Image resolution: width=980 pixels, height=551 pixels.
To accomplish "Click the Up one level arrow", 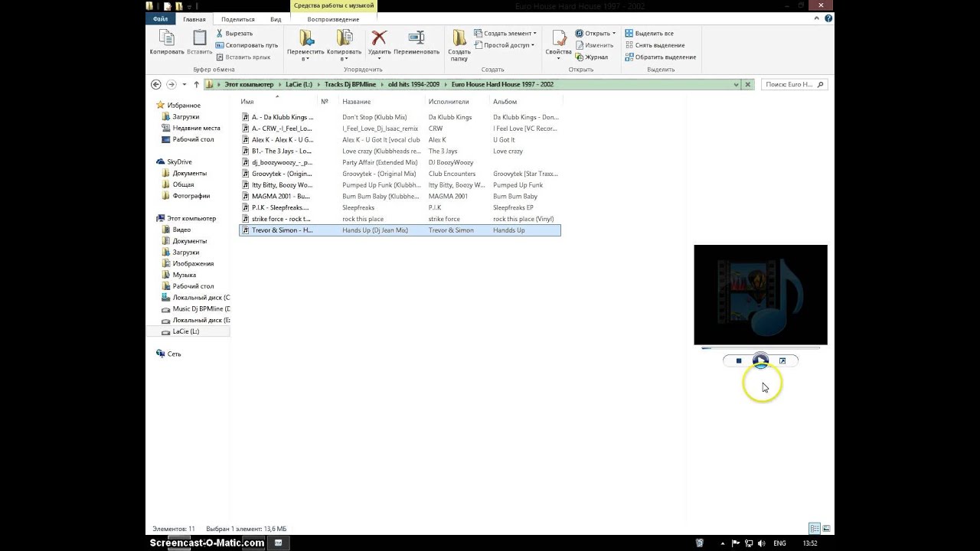I will tap(196, 84).
